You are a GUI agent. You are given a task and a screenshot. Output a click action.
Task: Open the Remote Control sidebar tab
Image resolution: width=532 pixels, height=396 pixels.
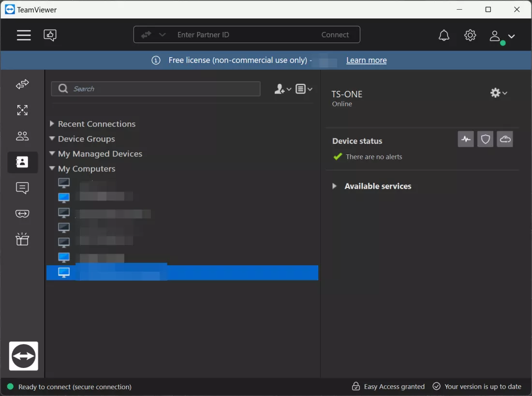[22, 85]
